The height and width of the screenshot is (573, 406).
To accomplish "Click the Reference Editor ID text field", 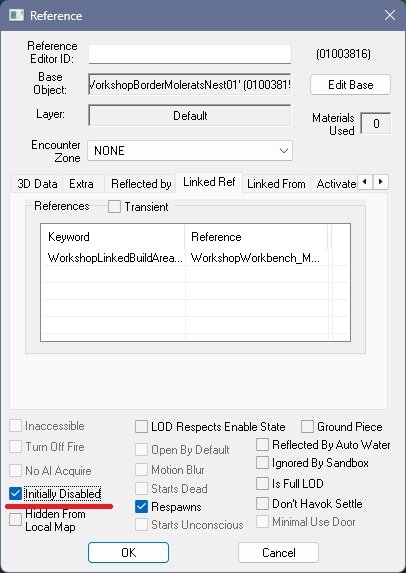I will 190,54.
